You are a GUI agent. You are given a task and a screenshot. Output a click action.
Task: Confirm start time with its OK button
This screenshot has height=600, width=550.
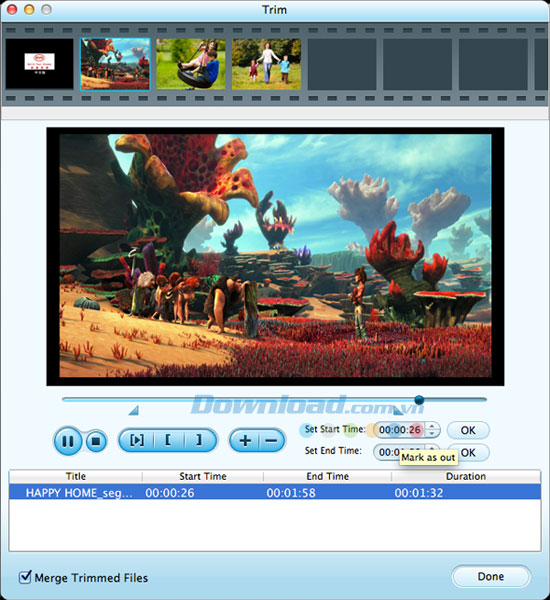coord(468,430)
